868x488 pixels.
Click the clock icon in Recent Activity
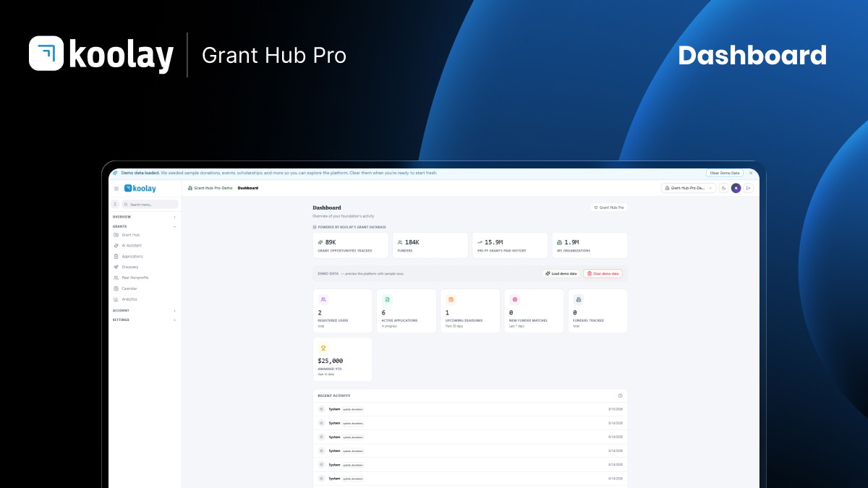tap(620, 395)
